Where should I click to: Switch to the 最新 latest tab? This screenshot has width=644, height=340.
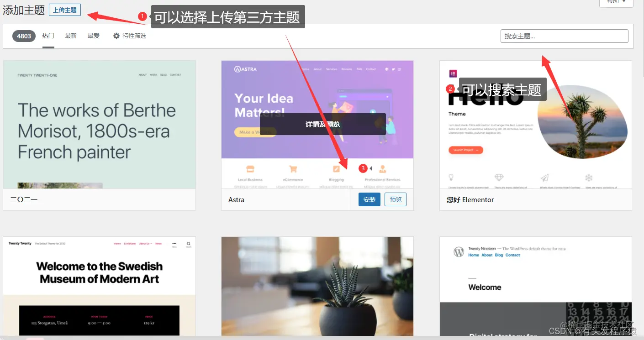[71, 36]
